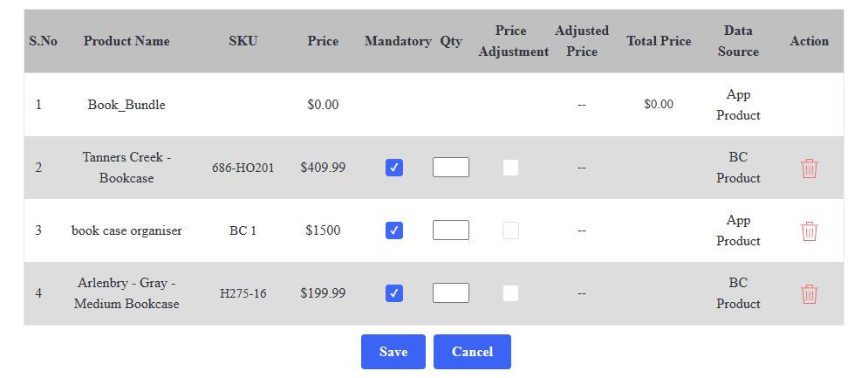The height and width of the screenshot is (378, 868).
Task: Focus the Qty field for SKU 686-HO201
Action: point(451,168)
